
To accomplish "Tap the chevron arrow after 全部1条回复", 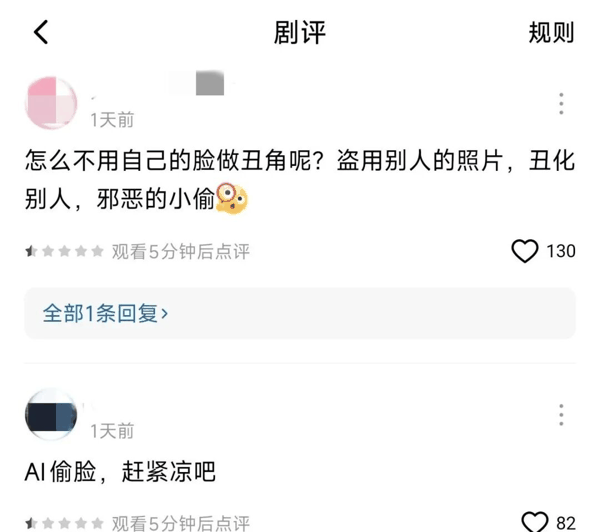I will point(165,314).
